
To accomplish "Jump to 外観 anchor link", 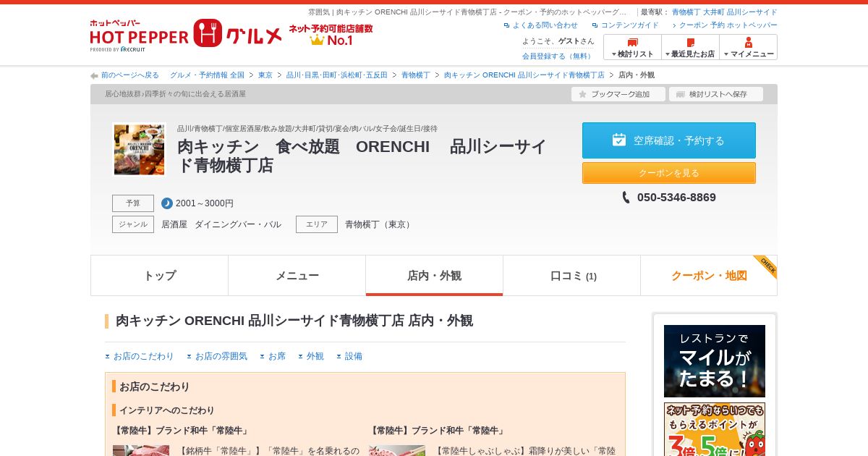I will [x=315, y=356].
